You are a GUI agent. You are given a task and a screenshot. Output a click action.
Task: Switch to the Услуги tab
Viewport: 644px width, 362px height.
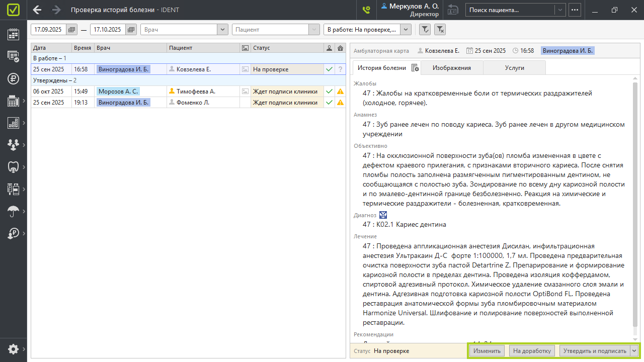pos(514,68)
